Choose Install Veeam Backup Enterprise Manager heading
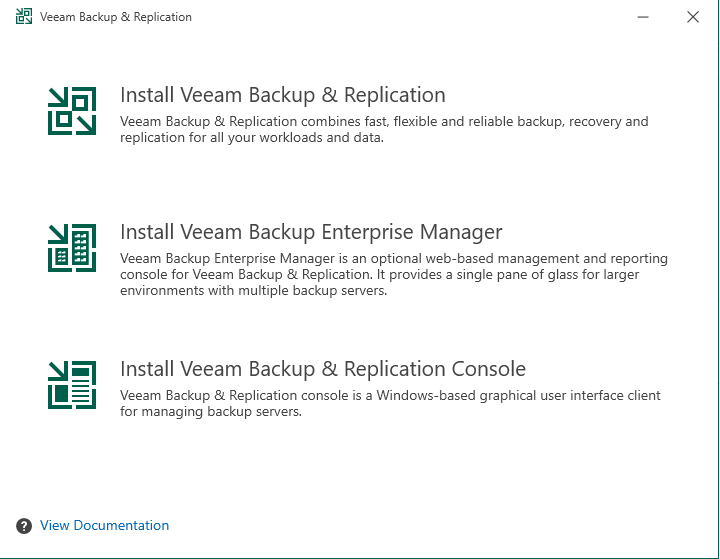The image size is (720, 559). pos(311,232)
